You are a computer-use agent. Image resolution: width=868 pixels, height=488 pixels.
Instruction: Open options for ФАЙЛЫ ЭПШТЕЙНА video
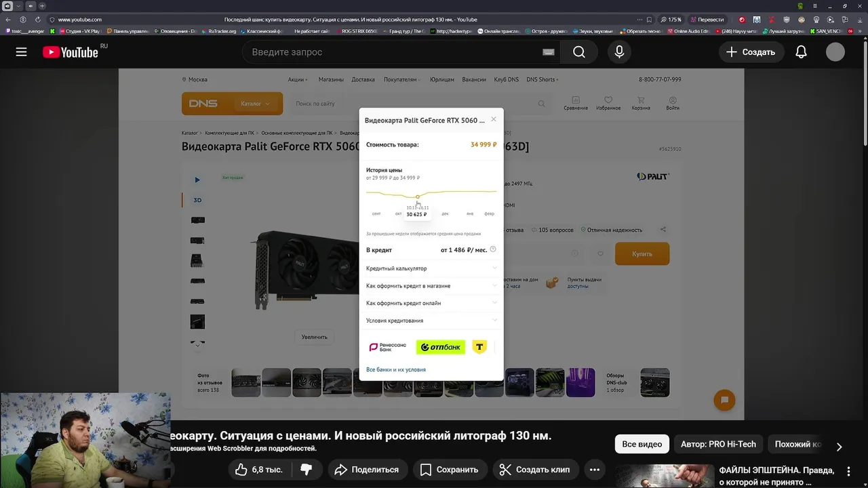tap(848, 471)
